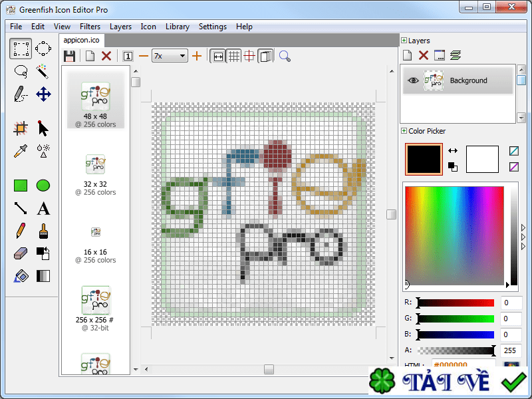Swap foreground and background colors arrow
The width and height of the screenshot is (532, 399).
453,151
